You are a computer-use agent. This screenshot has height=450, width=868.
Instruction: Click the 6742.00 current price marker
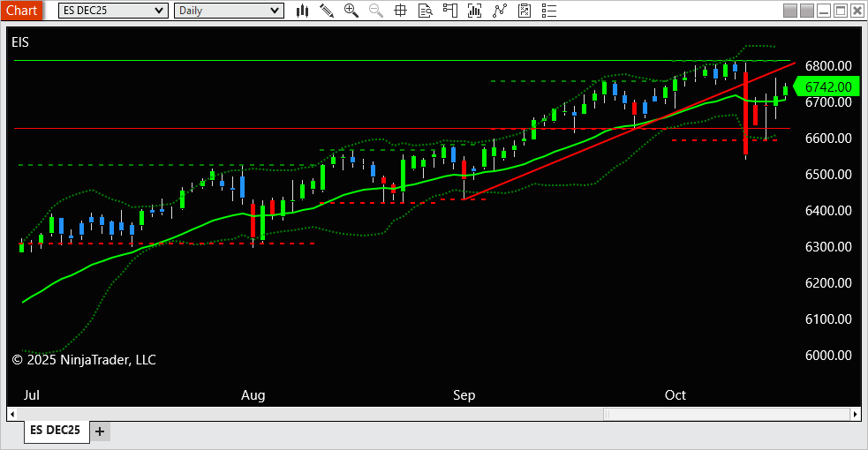(826, 86)
